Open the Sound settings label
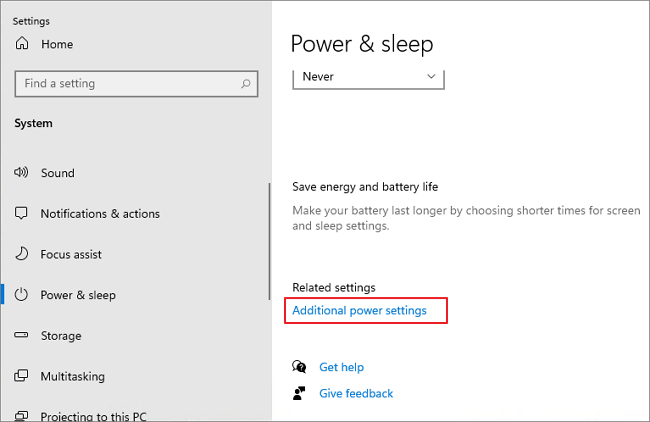 pyautogui.click(x=58, y=173)
